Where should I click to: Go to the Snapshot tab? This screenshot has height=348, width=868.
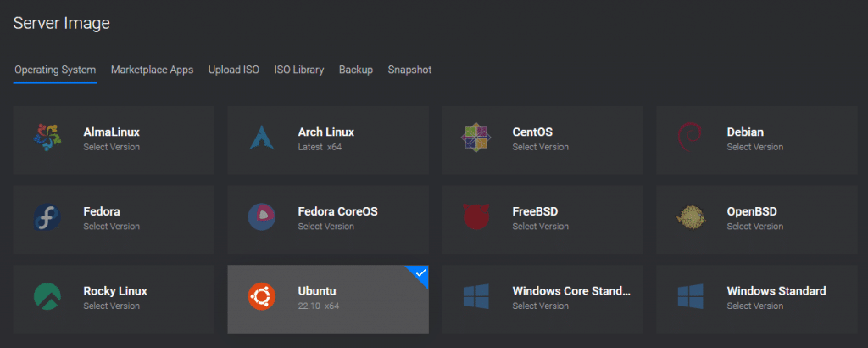point(409,70)
